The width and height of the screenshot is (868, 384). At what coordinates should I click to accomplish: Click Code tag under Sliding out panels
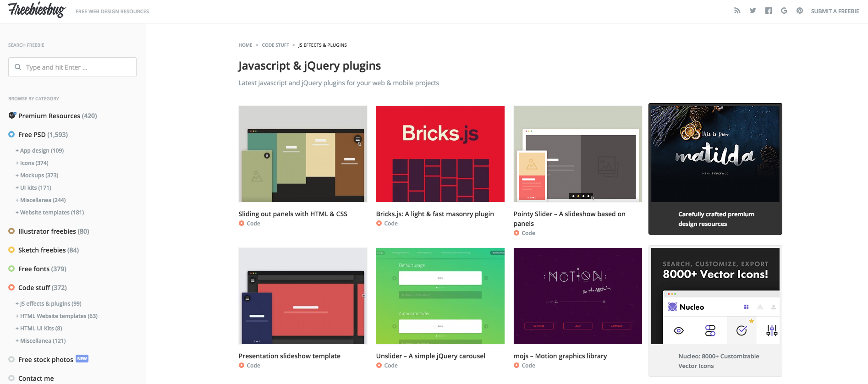click(253, 224)
